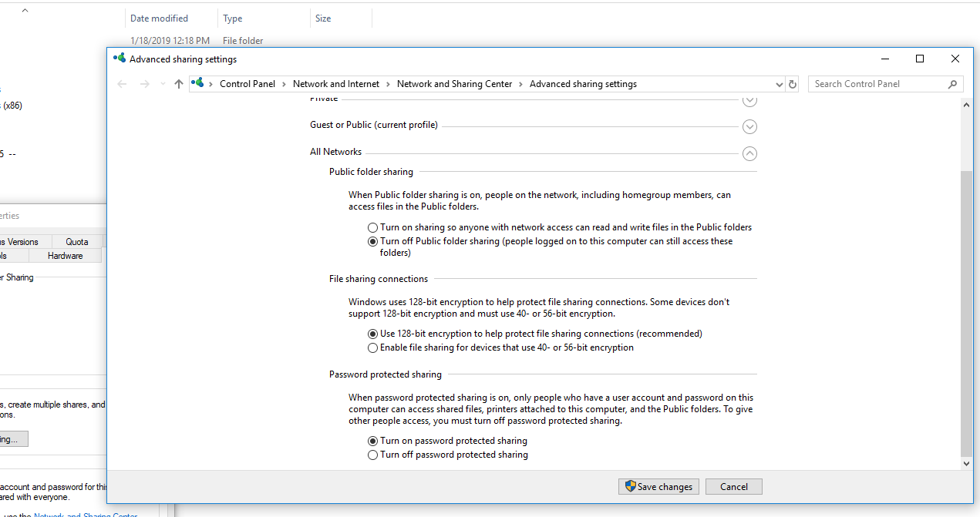Click Save changes button
The height and width of the screenshot is (517, 980).
click(x=658, y=486)
